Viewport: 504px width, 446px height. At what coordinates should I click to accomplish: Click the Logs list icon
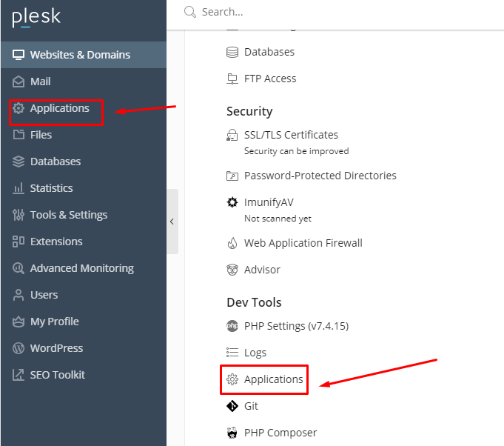[x=232, y=353]
